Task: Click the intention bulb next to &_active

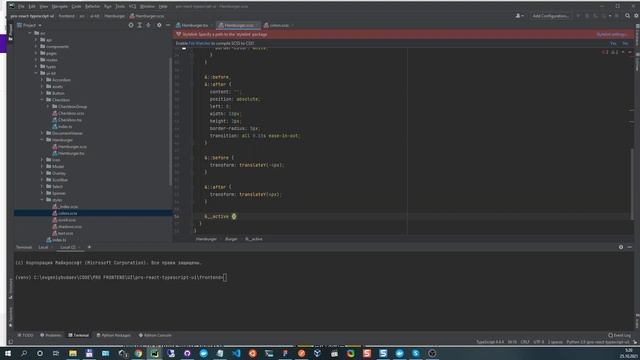Action: click(x=234, y=216)
